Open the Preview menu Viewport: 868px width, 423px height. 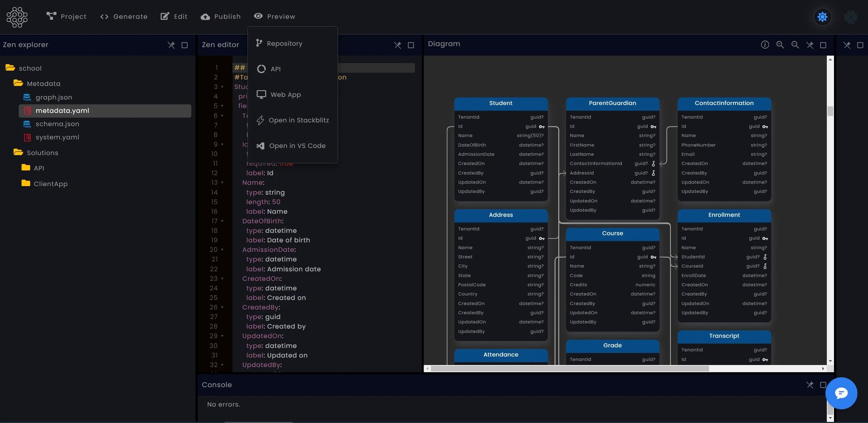274,16
